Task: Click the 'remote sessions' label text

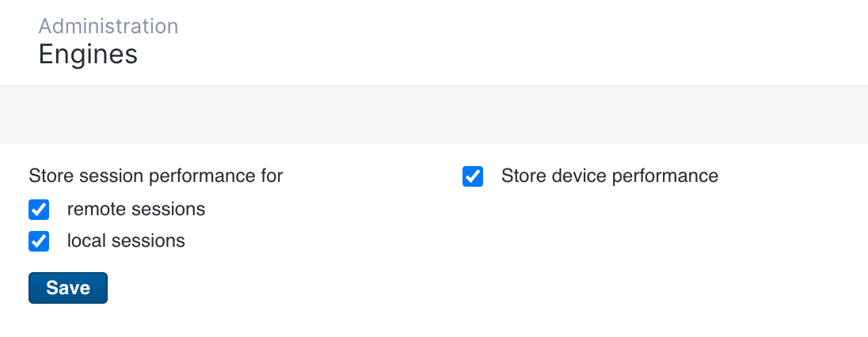Action: tap(136, 210)
